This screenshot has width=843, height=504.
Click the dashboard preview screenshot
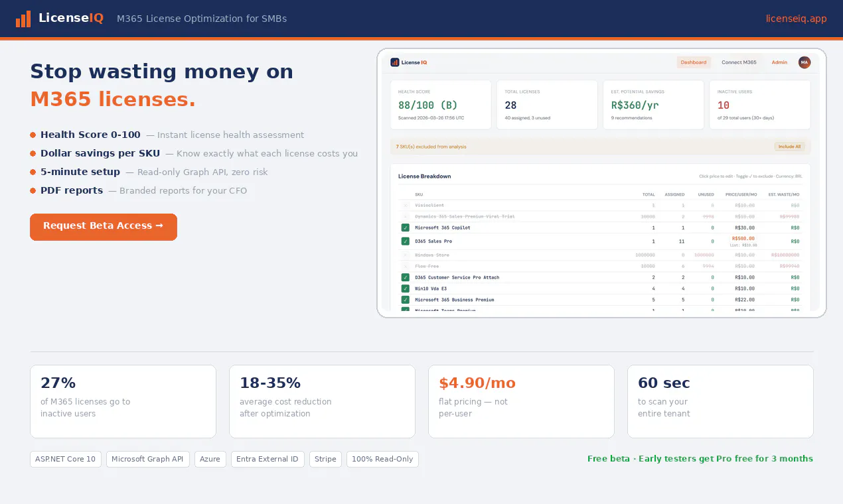point(601,183)
